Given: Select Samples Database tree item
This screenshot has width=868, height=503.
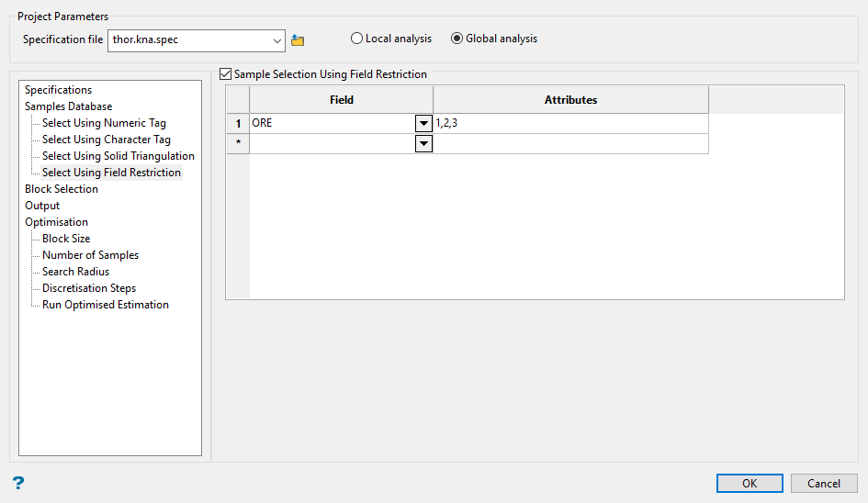Looking at the screenshot, I should pos(68,106).
